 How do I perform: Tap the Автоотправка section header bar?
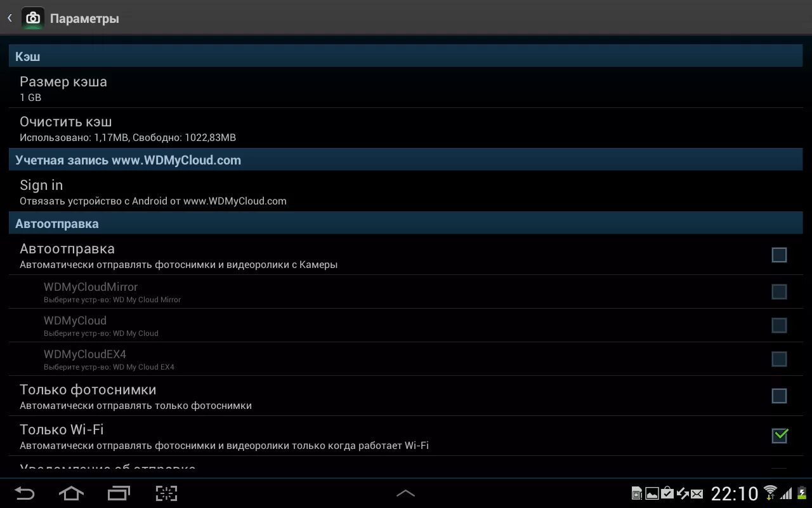tap(406, 224)
